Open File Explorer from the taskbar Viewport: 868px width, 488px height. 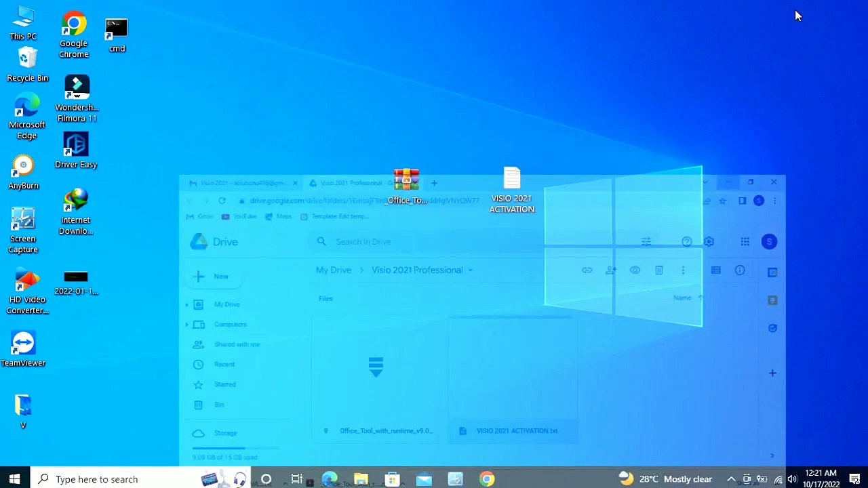[x=361, y=479]
